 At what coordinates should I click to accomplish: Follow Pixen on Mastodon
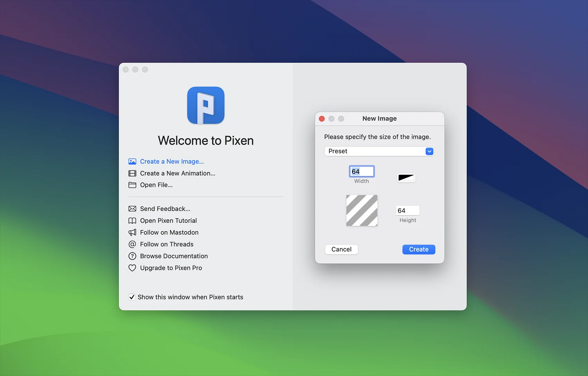(169, 232)
